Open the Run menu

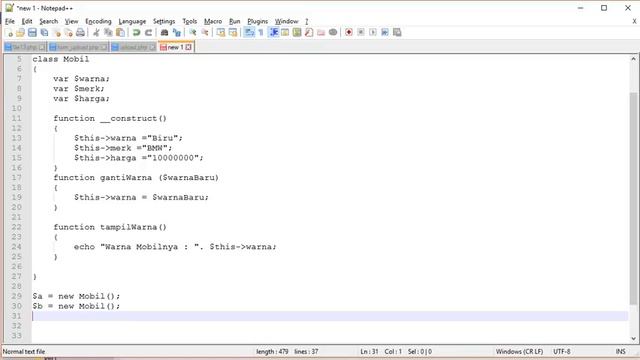coord(235,21)
